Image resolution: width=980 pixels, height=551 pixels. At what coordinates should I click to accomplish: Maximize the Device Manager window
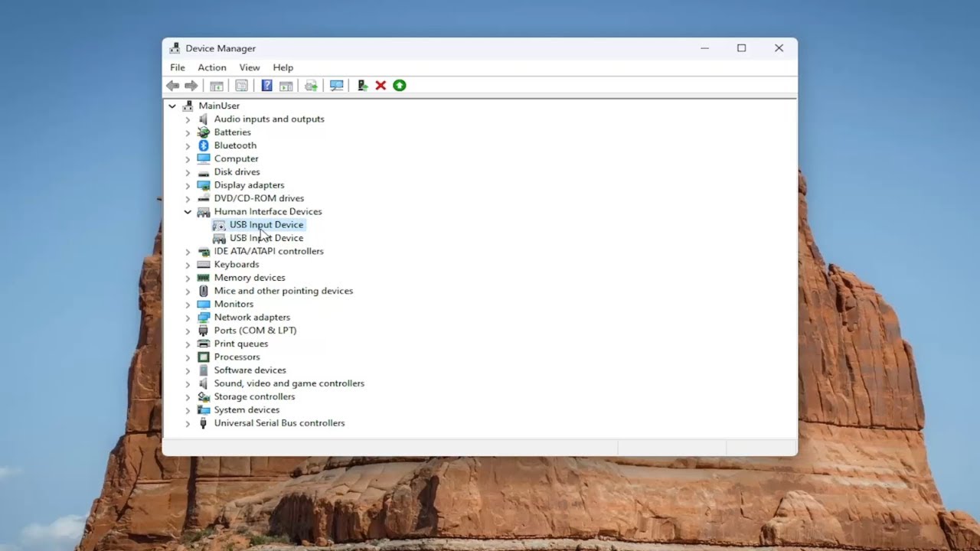coord(741,48)
